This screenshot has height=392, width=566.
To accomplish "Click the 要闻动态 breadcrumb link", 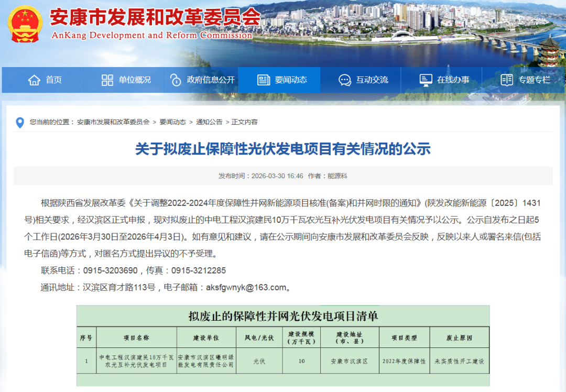I will (x=173, y=122).
